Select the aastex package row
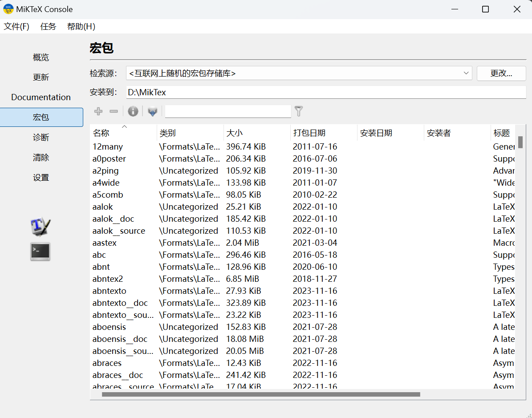This screenshot has width=532, height=418. tap(303, 243)
